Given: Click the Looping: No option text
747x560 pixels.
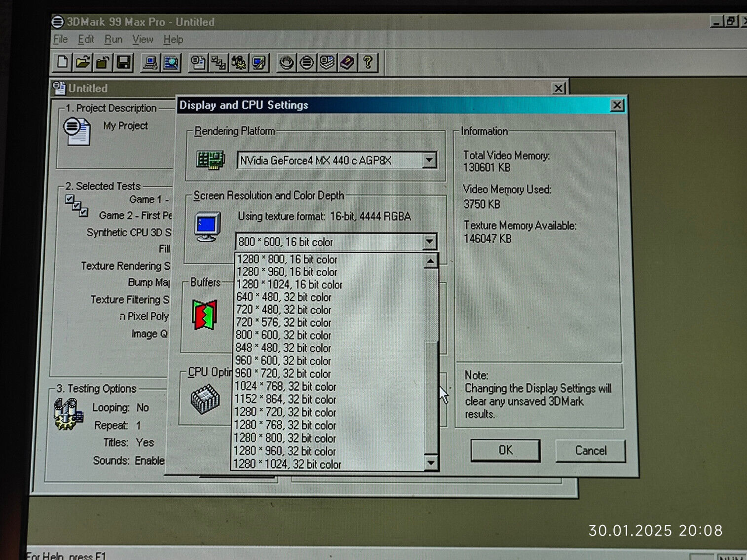Looking at the screenshot, I should click(120, 408).
